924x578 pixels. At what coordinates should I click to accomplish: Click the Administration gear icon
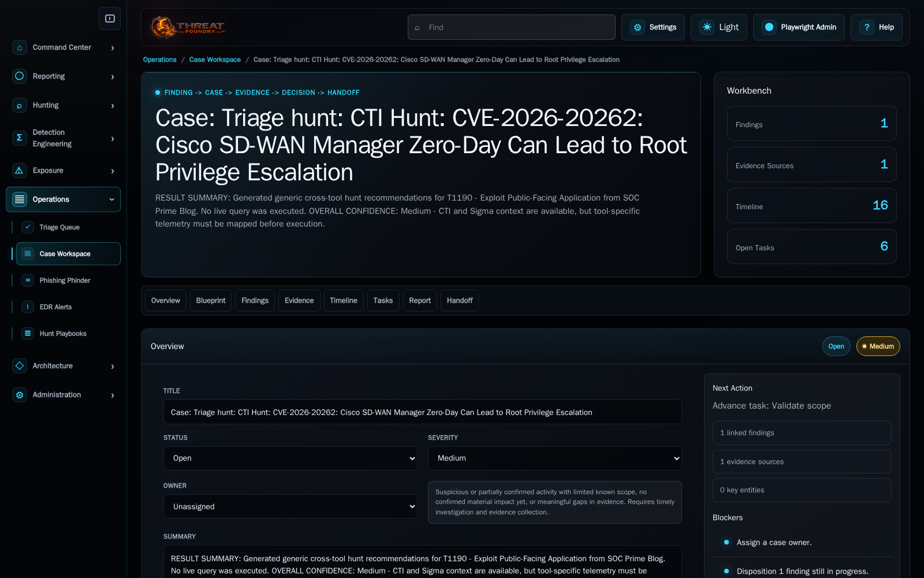click(x=20, y=395)
